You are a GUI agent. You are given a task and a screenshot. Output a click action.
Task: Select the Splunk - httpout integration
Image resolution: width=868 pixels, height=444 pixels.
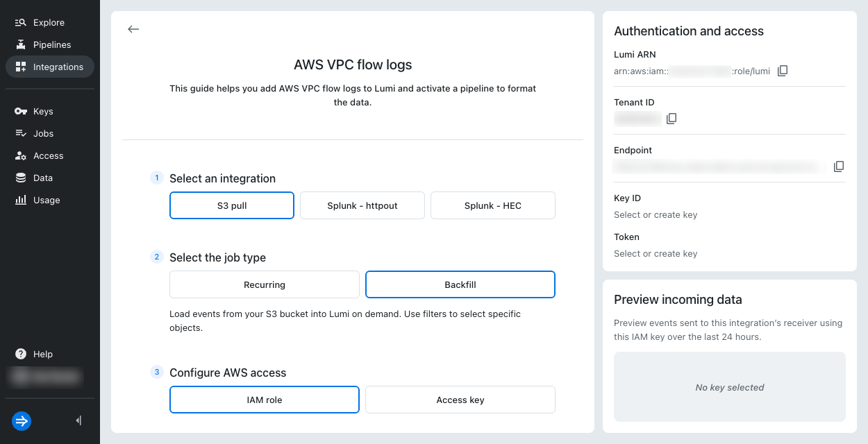point(362,205)
